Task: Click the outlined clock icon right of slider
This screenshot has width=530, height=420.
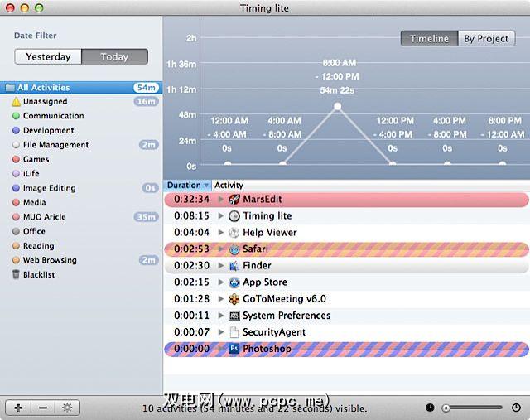Action: 516,408
